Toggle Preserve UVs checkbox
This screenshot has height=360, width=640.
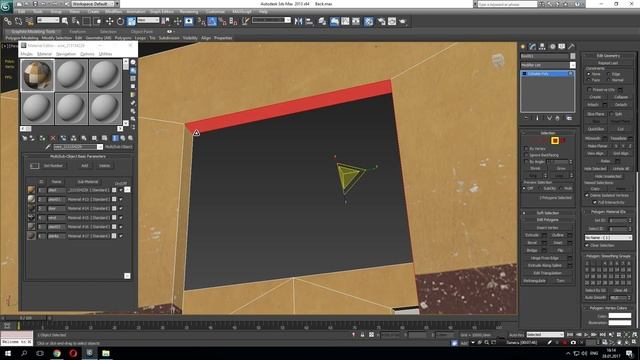pos(589,89)
